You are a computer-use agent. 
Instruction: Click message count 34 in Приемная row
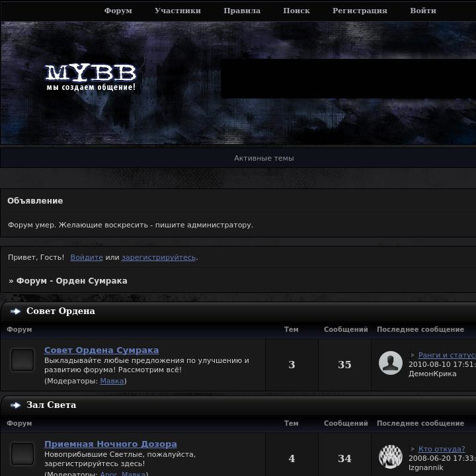click(344, 459)
